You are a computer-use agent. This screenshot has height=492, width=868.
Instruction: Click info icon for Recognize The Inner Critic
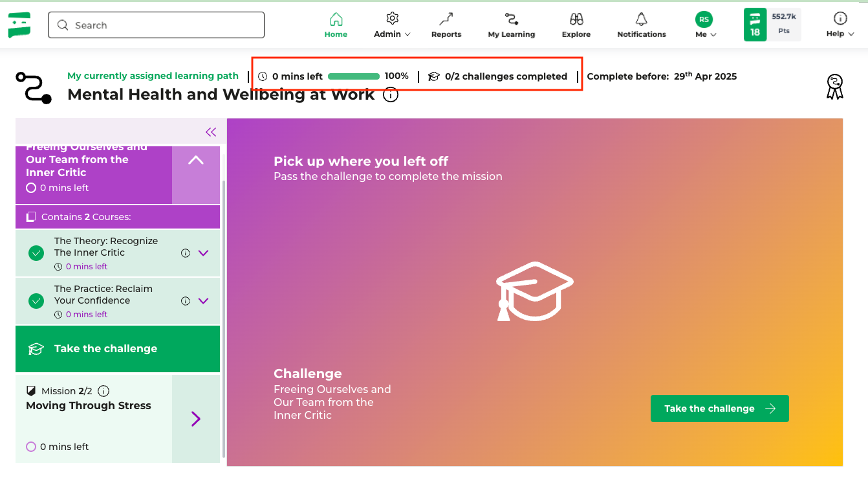[186, 253]
